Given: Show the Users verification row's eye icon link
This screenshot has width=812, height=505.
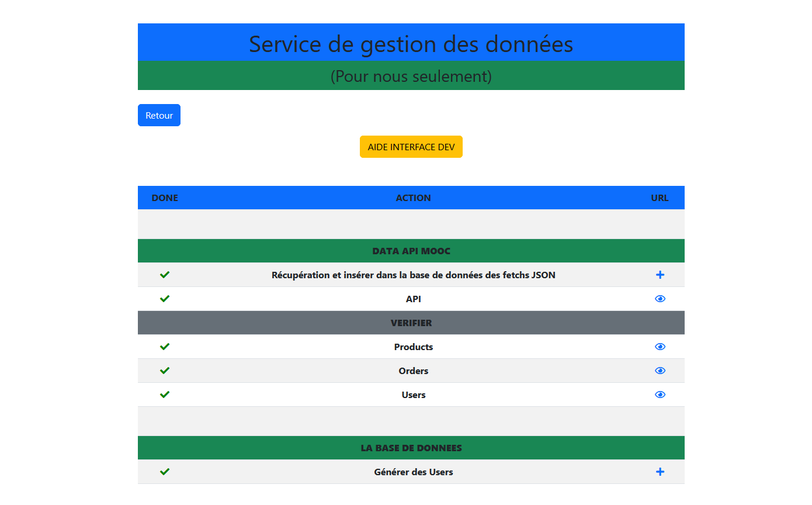Looking at the screenshot, I should (660, 395).
